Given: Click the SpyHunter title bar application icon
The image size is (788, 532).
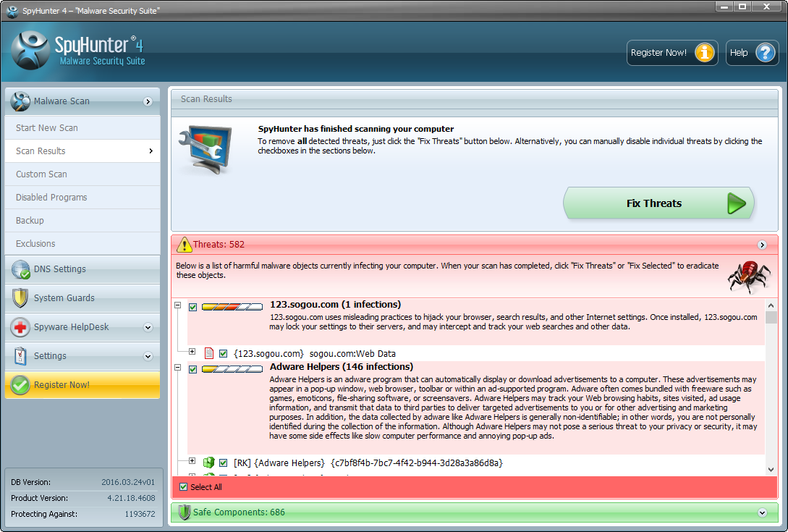Looking at the screenshot, I should coord(12,11).
